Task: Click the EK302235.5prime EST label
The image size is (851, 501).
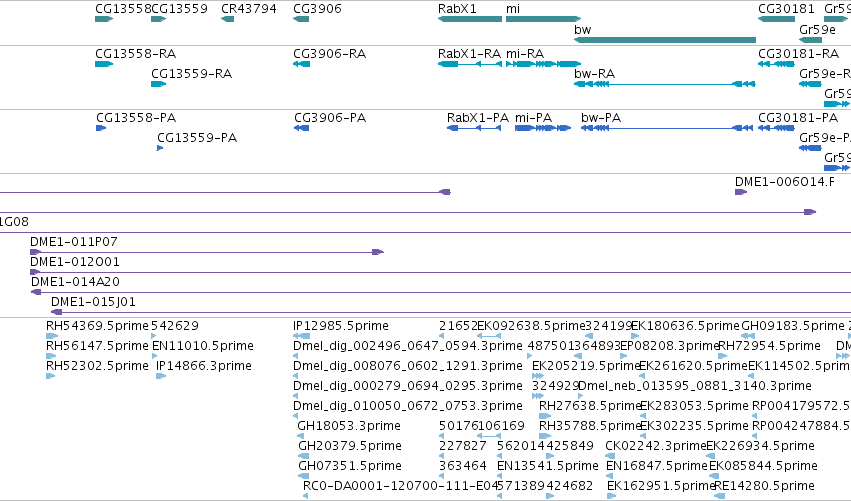Action: click(694, 426)
